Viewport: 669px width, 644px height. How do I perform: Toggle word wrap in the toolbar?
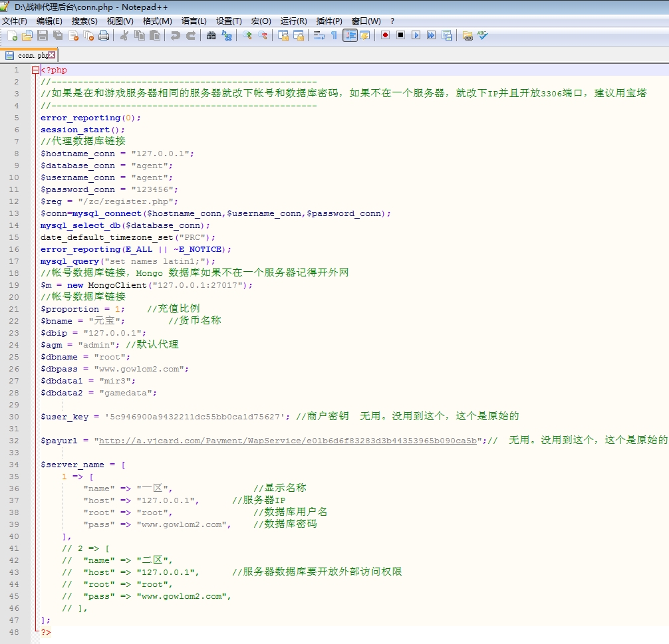(x=319, y=35)
